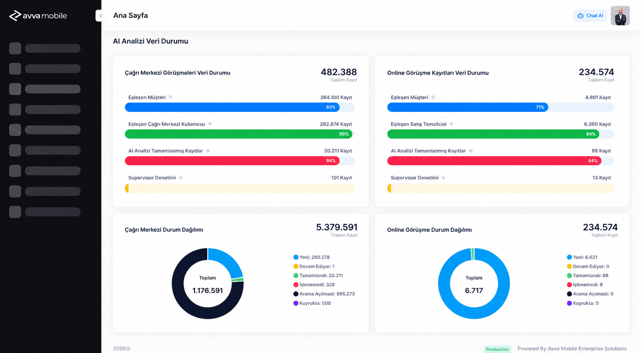Click the red legend dot for İşlenemedi: 328
The image size is (644, 353).
pyautogui.click(x=296, y=285)
